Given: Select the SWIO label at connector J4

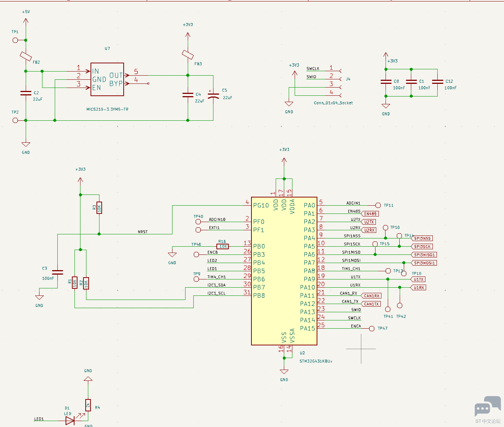Looking at the screenshot, I should pyautogui.click(x=311, y=77).
